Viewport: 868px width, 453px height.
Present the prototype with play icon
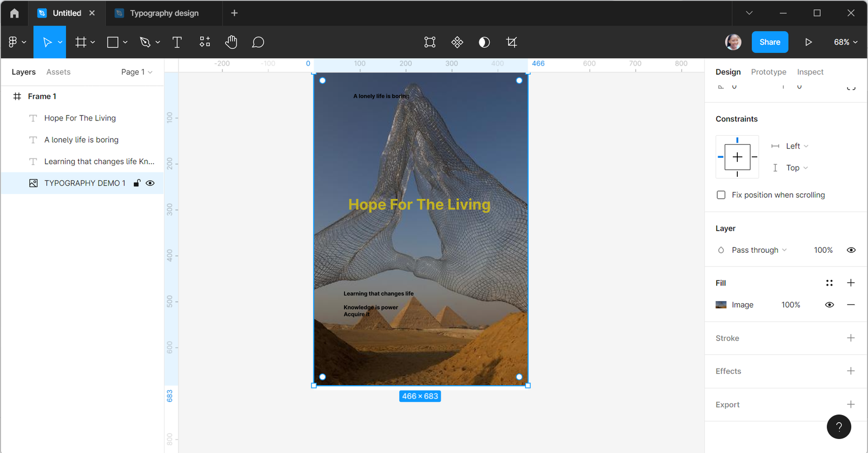[808, 42]
